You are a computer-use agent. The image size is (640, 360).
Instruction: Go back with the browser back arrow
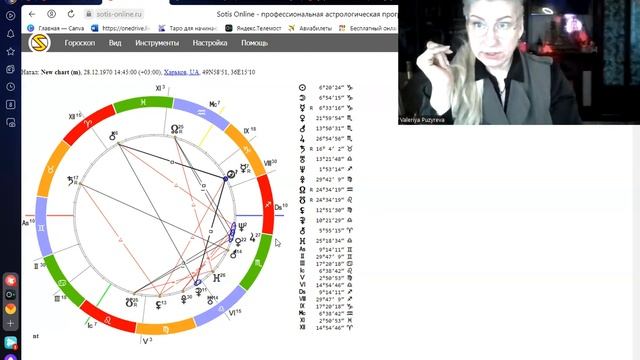[32, 14]
